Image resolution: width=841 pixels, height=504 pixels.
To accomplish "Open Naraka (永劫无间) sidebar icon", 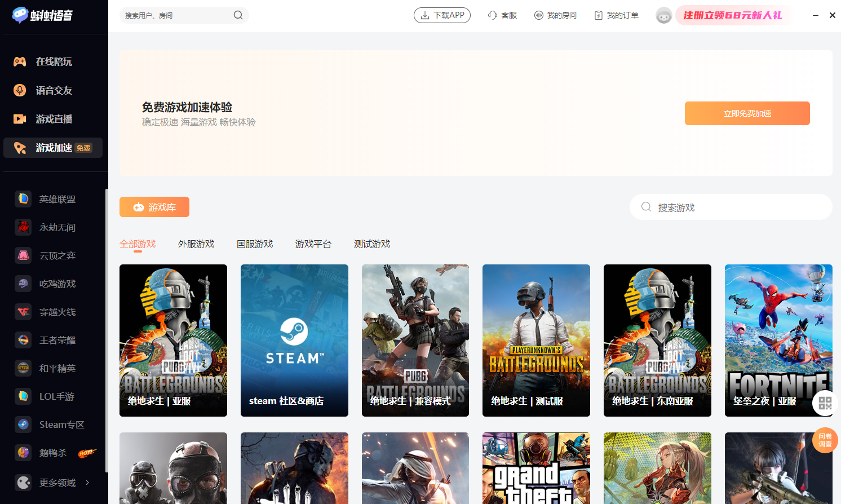I will (x=23, y=227).
